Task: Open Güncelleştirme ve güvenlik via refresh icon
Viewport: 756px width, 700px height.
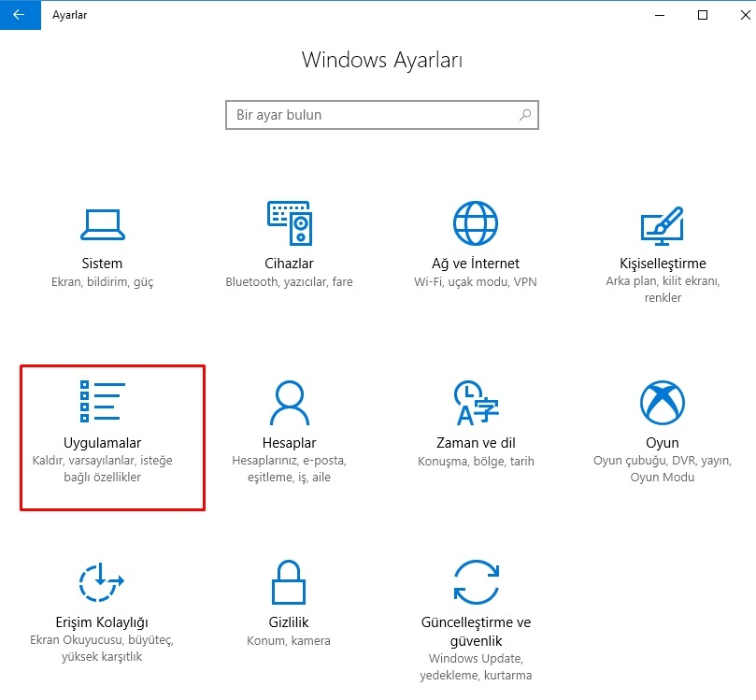Action: coord(475,579)
